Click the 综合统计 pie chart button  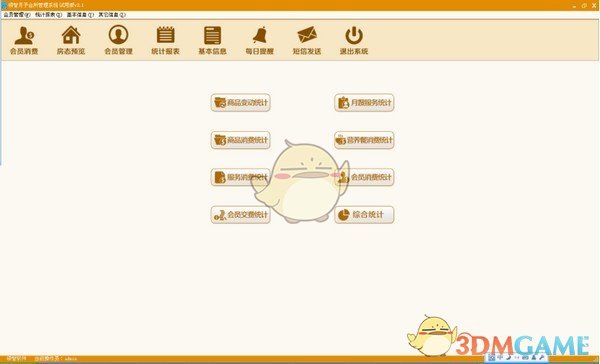364,215
